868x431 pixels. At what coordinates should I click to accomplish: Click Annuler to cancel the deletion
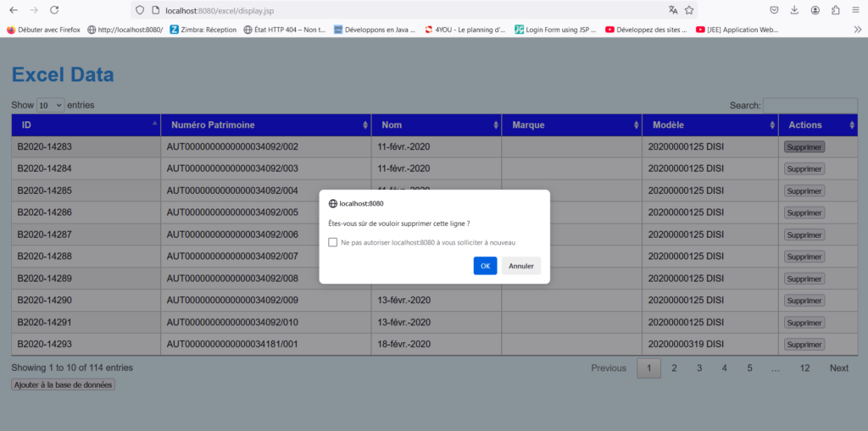tap(520, 266)
